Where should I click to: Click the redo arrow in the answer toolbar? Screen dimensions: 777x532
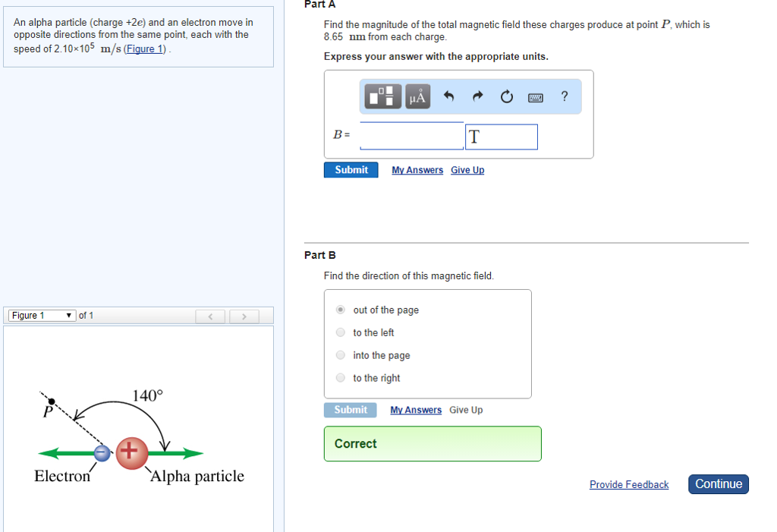(x=477, y=96)
